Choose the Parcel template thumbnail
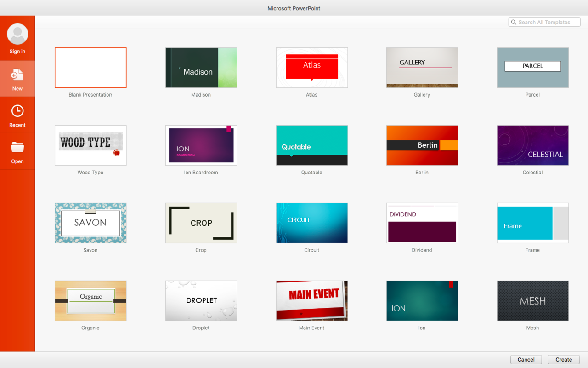This screenshot has width=588, height=368. (533, 68)
